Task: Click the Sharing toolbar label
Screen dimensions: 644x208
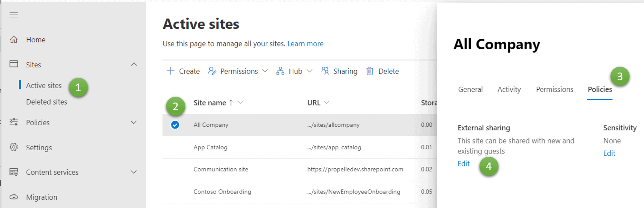Action: (x=345, y=71)
